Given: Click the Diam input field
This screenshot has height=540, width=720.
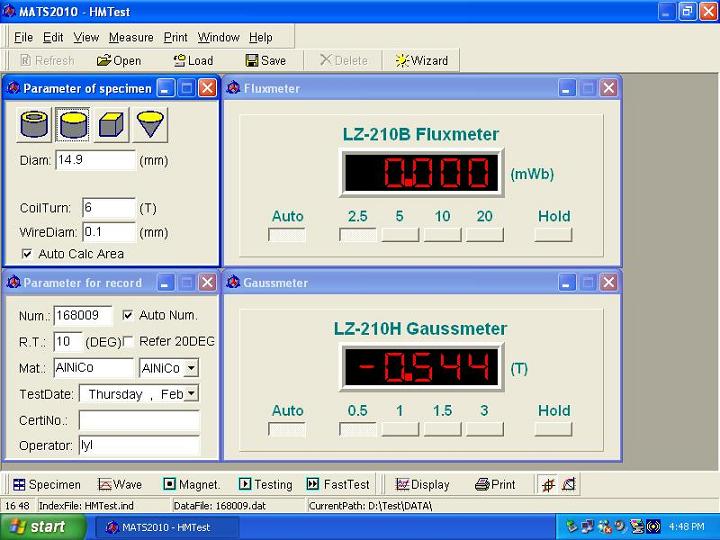Looking at the screenshot, I should pyautogui.click(x=95, y=160).
